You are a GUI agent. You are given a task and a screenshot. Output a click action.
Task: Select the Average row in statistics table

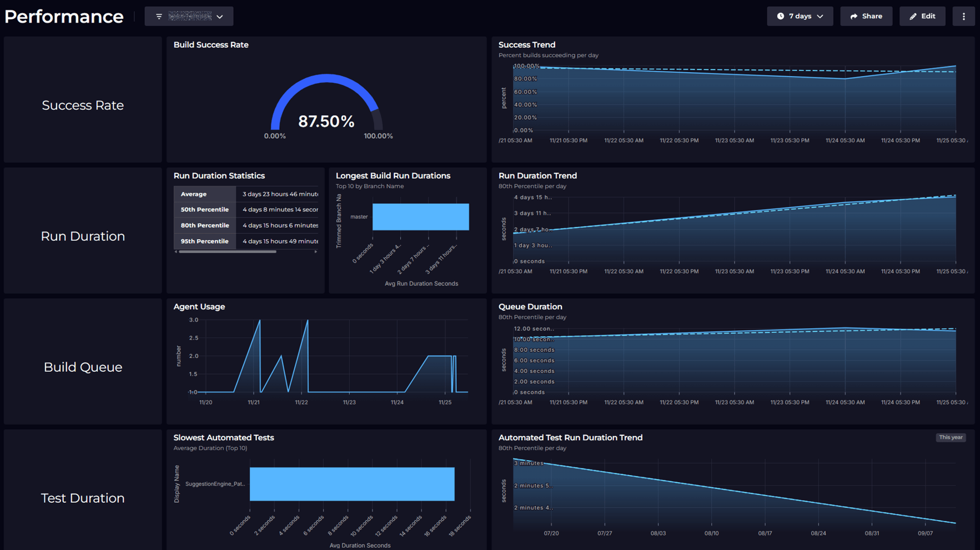[245, 194]
